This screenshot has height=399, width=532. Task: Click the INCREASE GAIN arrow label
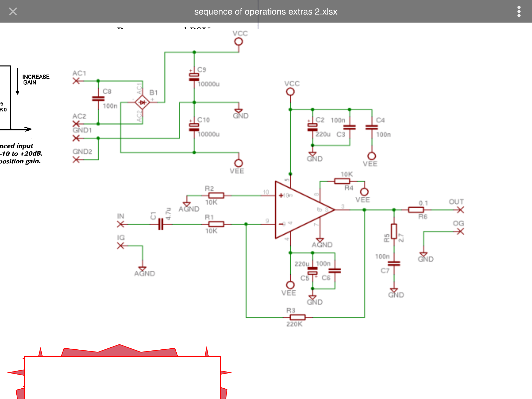click(36, 79)
